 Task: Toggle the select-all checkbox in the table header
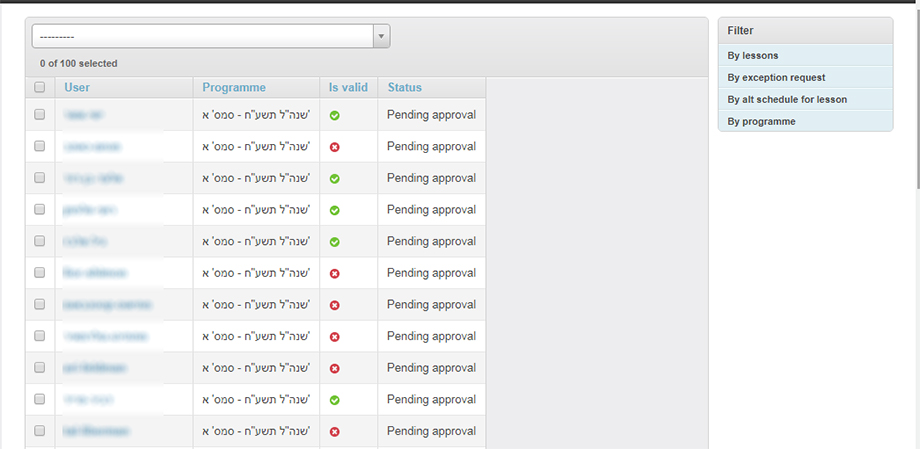coord(40,88)
